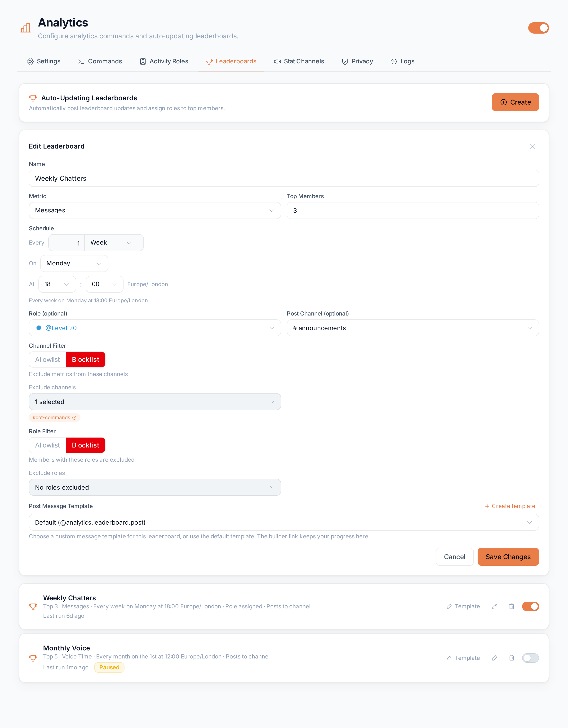Image resolution: width=568 pixels, height=728 pixels.
Task: Switch to the Commands tab
Action: pos(100,61)
